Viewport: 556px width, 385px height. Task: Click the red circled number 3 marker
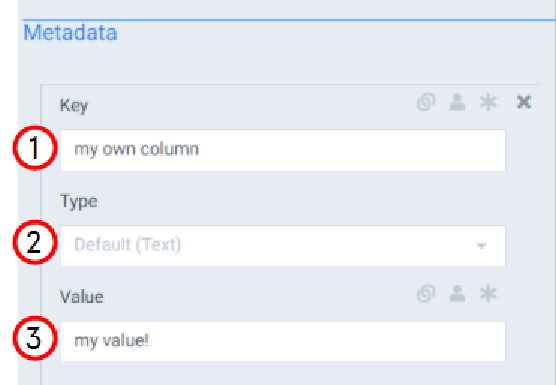click(x=35, y=338)
